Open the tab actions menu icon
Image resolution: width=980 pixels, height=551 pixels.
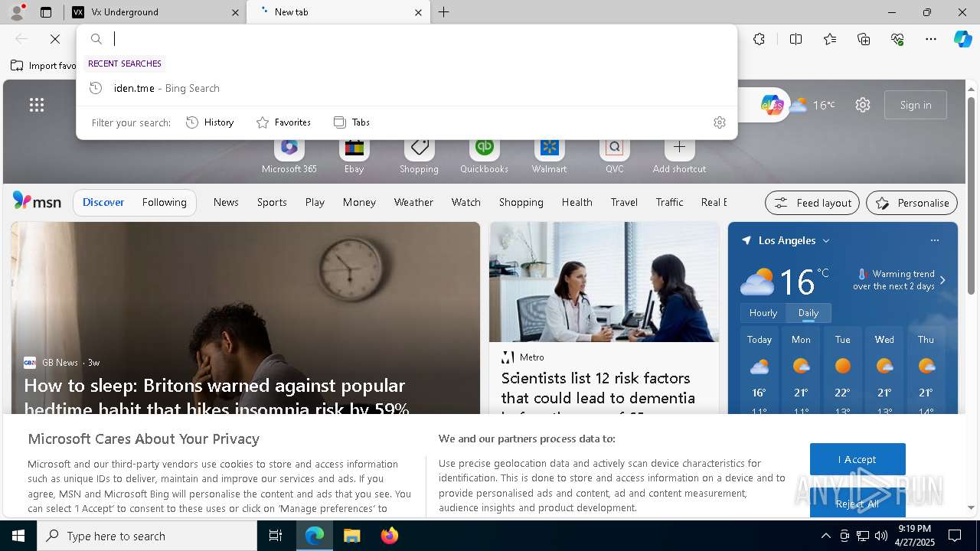(x=46, y=12)
